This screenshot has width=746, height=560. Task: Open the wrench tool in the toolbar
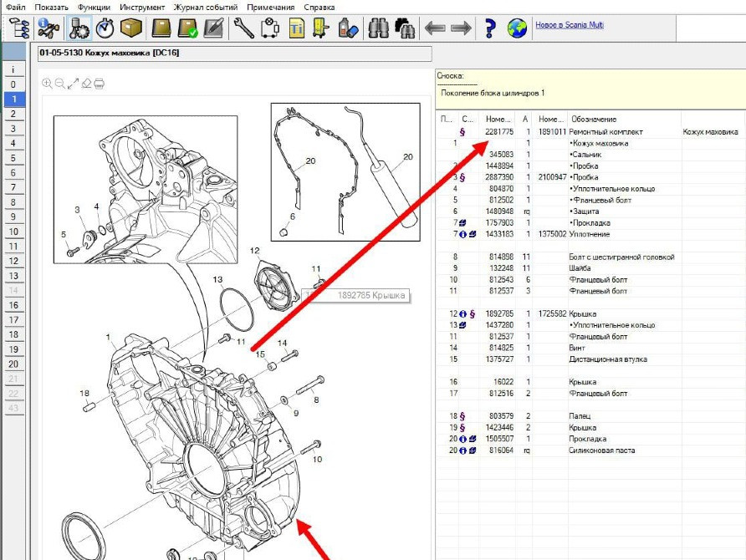coord(243,28)
